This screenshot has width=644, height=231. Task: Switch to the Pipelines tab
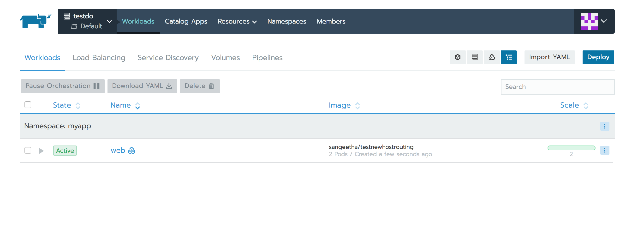point(267,58)
